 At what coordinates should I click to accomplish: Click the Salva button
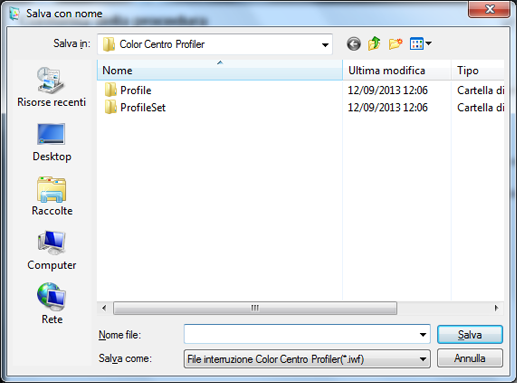(470, 334)
